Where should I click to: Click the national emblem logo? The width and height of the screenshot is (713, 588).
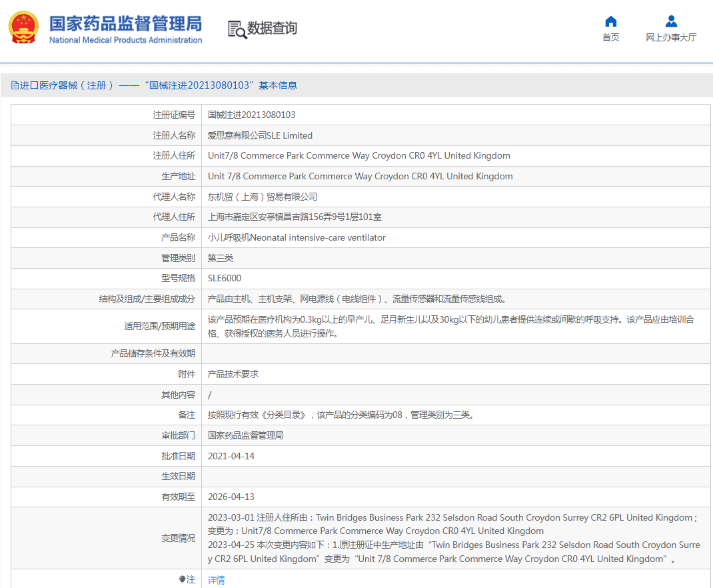24,28
